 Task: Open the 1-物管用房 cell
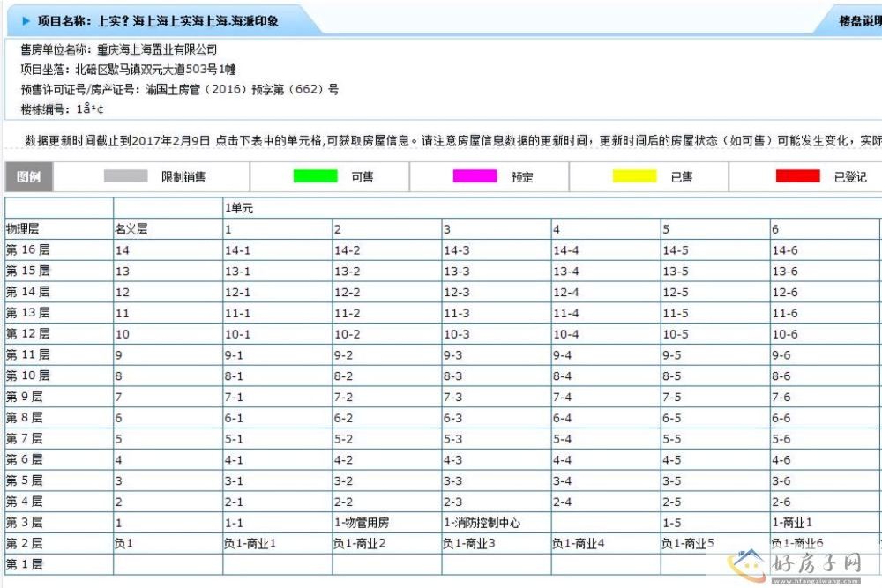point(387,523)
